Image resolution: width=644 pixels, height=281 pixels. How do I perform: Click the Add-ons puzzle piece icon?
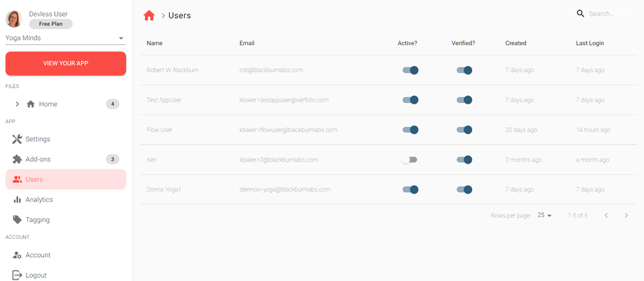click(17, 159)
